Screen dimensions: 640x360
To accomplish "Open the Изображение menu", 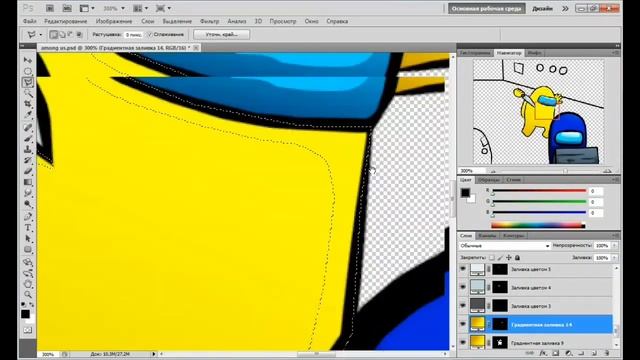I will pyautogui.click(x=114, y=21).
